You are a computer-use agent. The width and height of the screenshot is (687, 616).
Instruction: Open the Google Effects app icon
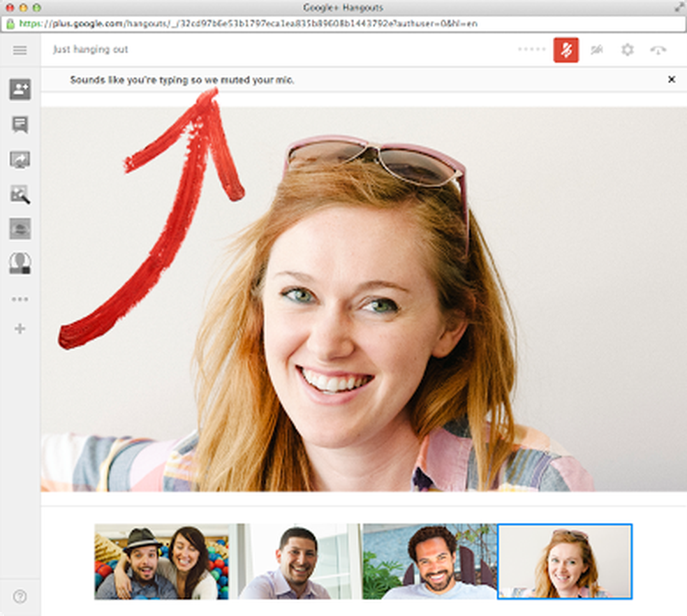(x=20, y=228)
